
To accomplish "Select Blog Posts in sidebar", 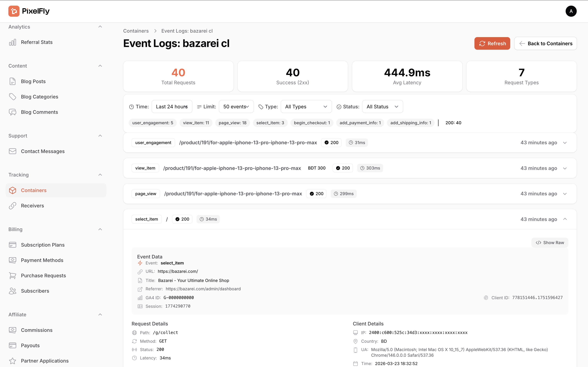I will (33, 81).
